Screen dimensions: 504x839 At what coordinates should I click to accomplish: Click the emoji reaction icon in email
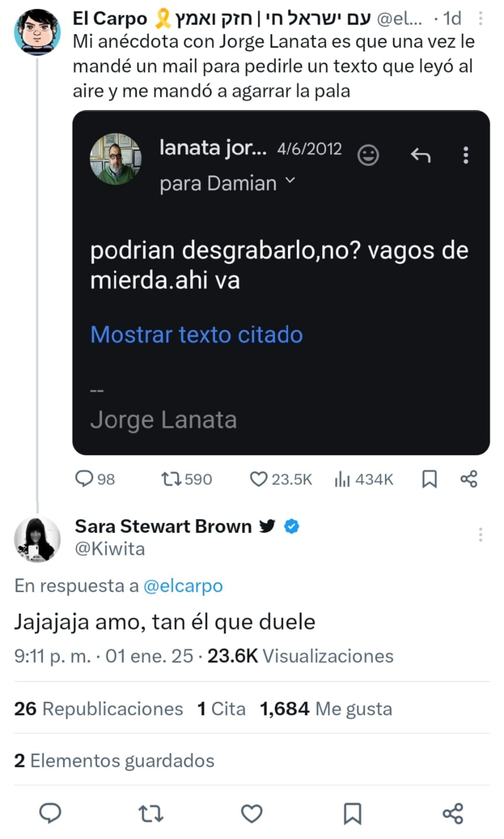click(x=368, y=155)
